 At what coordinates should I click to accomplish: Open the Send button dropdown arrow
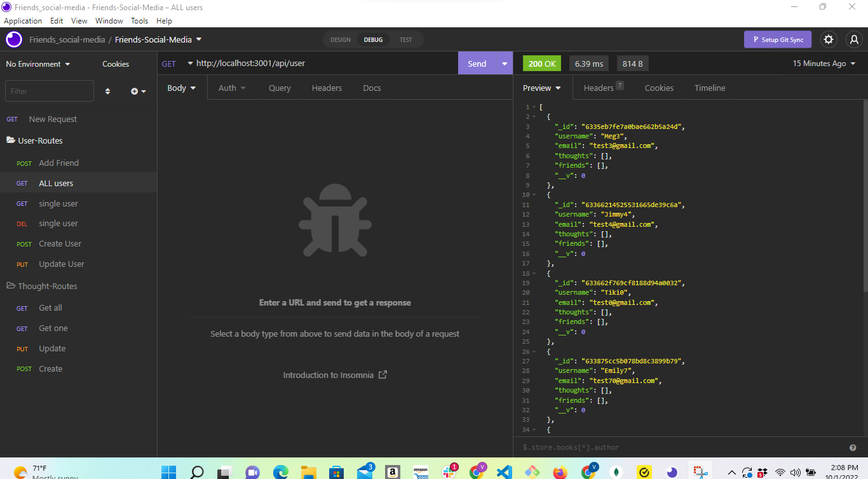504,63
